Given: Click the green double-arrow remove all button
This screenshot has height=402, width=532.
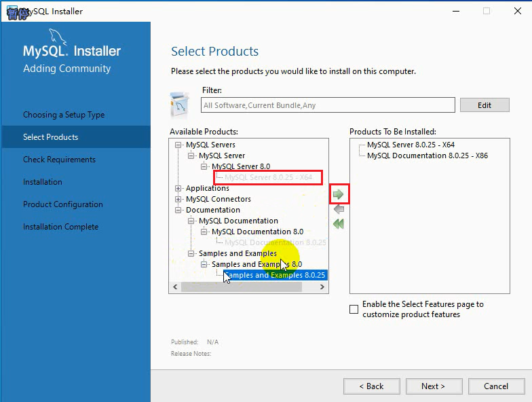Looking at the screenshot, I should point(339,224).
